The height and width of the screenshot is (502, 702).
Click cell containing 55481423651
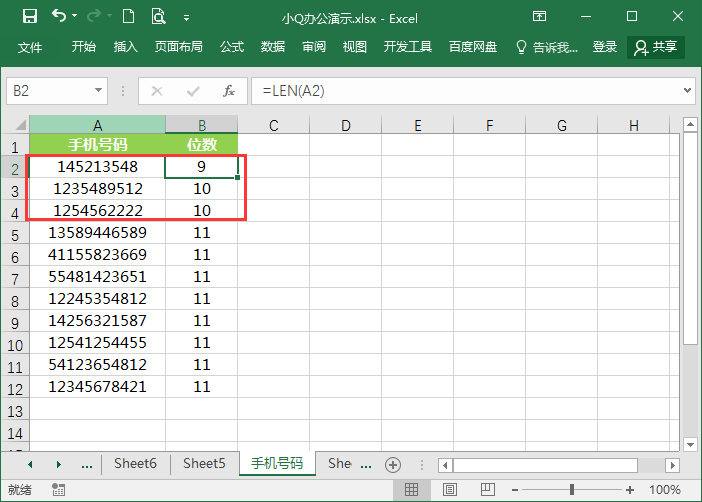point(98,276)
